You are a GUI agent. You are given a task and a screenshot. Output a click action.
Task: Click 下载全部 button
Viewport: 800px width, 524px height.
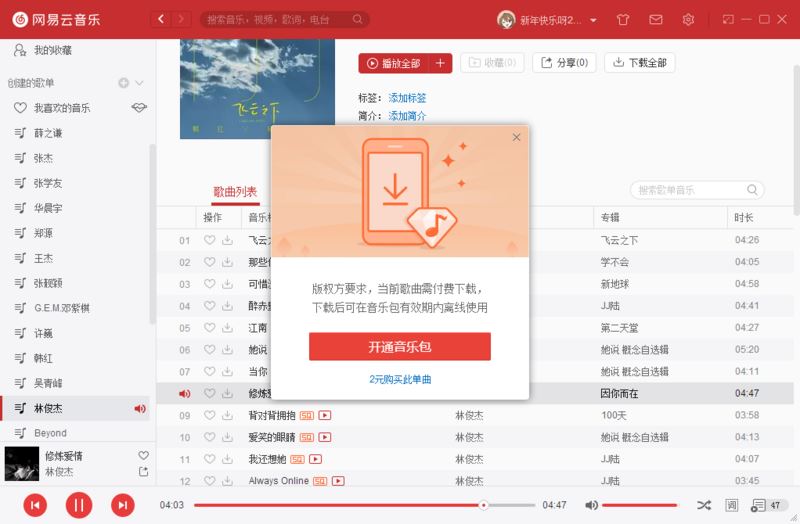point(640,63)
